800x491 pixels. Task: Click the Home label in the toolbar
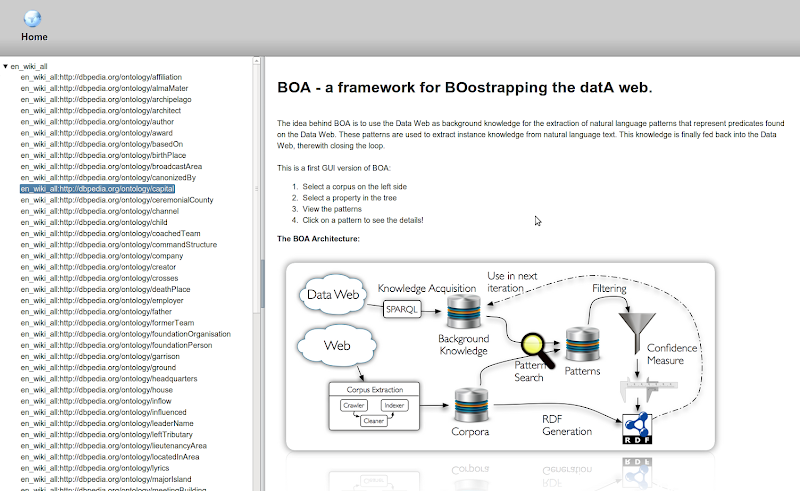[x=34, y=37]
